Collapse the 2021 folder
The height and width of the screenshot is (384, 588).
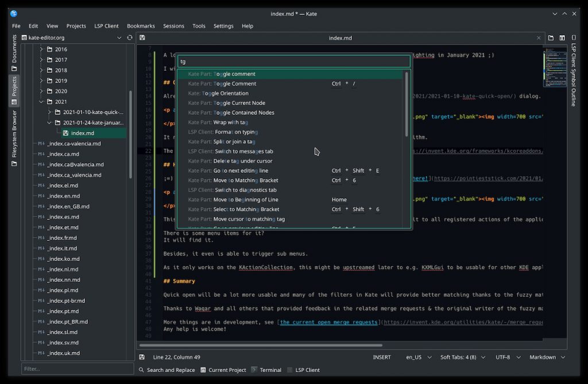(41, 102)
